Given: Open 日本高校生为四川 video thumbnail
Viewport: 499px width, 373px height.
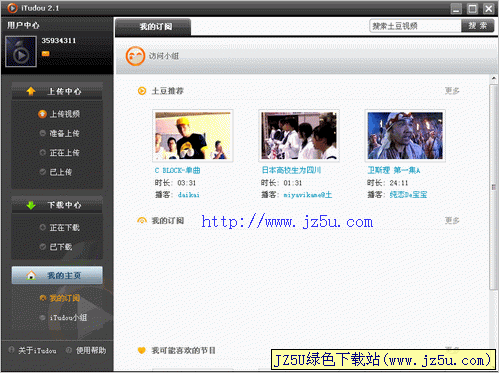Looking at the screenshot, I should tap(299, 136).
